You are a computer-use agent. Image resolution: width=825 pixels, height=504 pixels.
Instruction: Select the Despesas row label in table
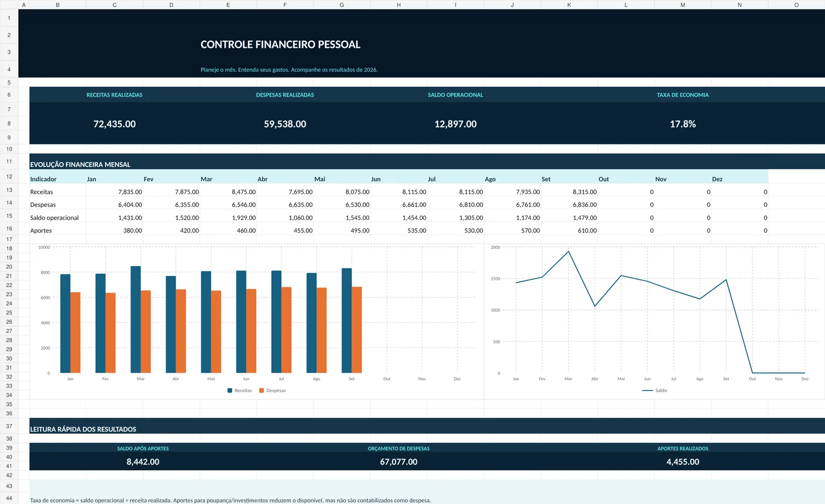(x=43, y=204)
